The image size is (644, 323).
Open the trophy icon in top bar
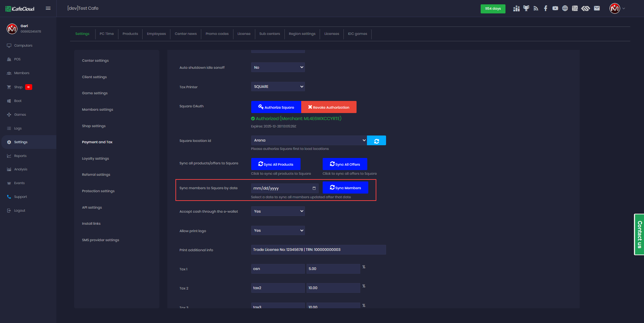pos(526,8)
